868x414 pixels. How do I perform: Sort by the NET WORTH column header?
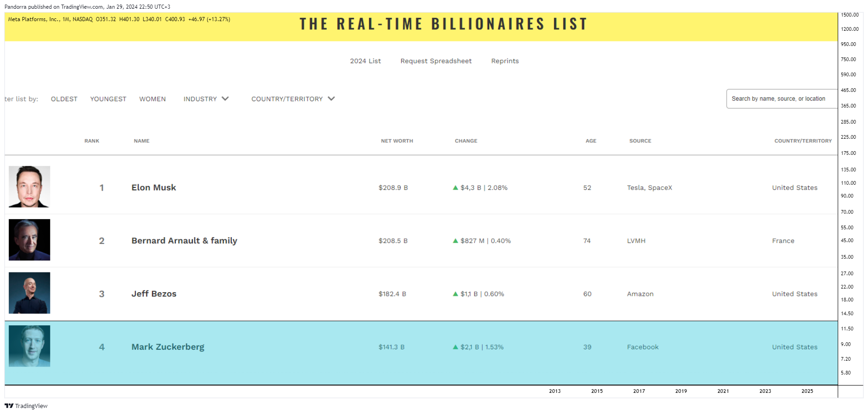tap(397, 141)
